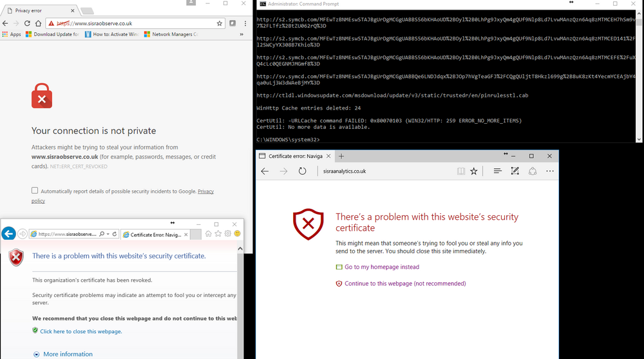Open 'Download Update for' bookmark
This screenshot has height=359, width=644.
pyautogui.click(x=52, y=34)
